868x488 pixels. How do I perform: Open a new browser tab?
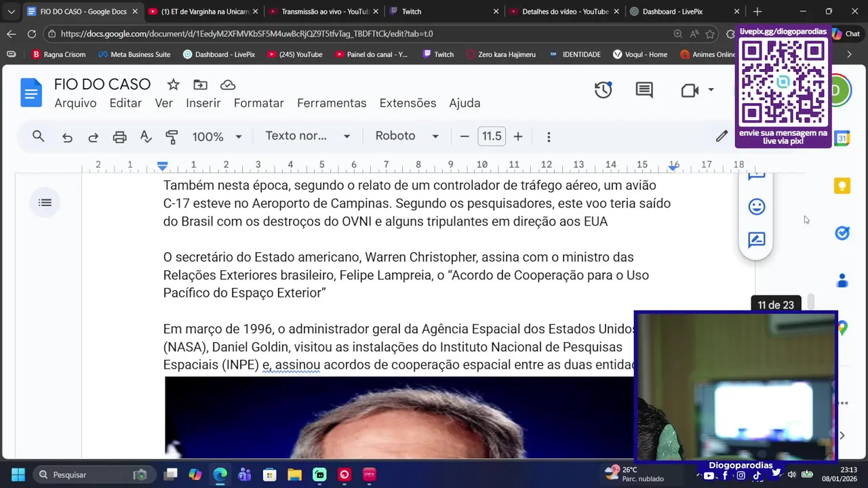(x=757, y=12)
